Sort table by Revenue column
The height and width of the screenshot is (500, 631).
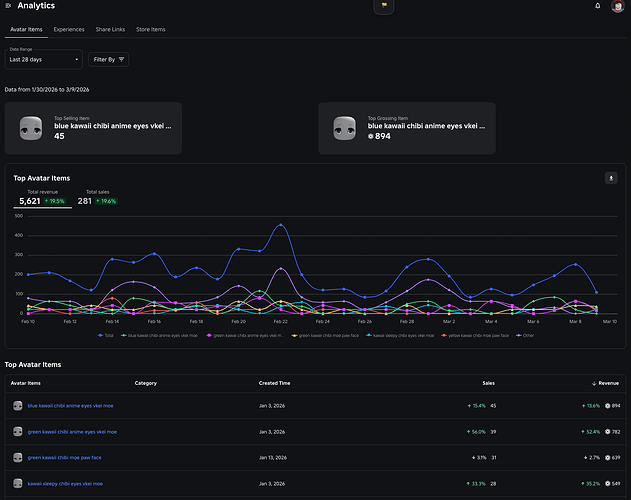[606, 383]
